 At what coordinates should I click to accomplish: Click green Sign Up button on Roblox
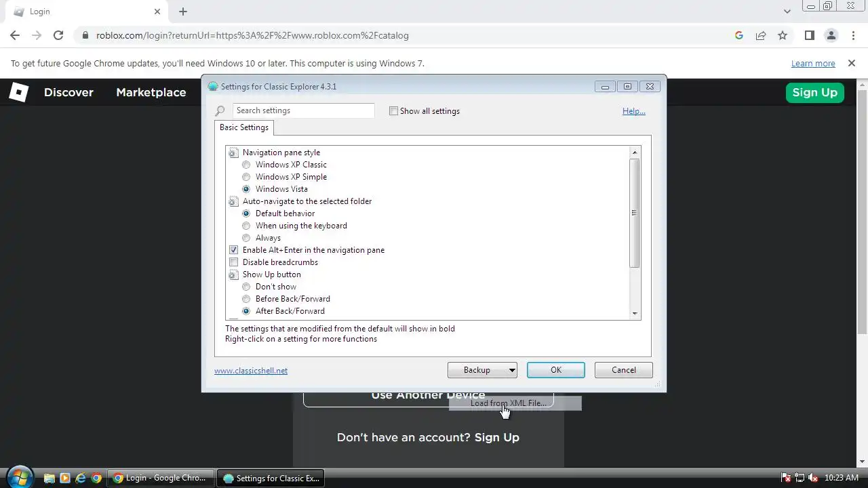pyautogui.click(x=815, y=92)
